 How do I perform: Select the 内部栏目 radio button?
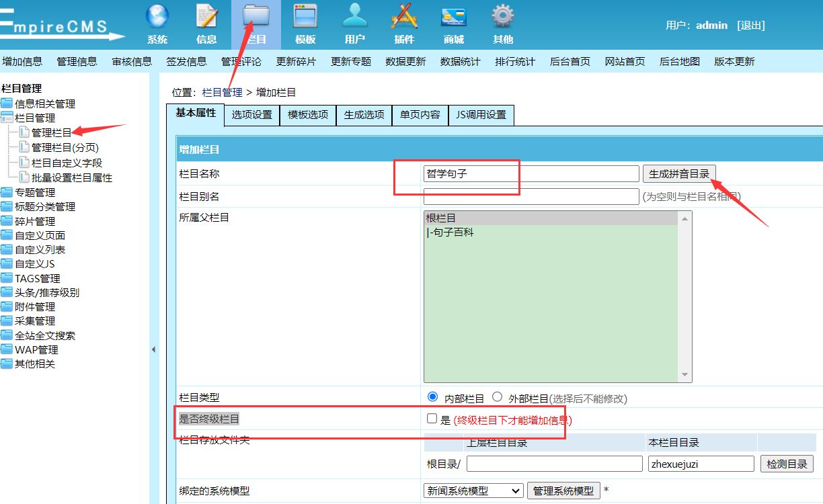tap(432, 398)
